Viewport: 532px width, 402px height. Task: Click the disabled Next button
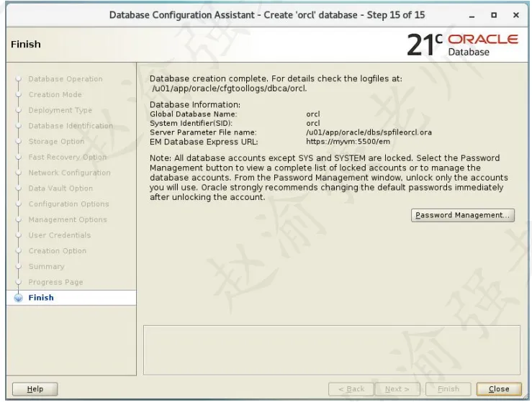pyautogui.click(x=397, y=389)
